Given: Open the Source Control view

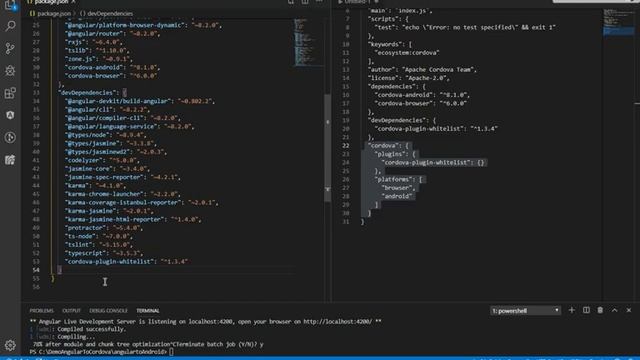Looking at the screenshot, I should click(x=10, y=48).
